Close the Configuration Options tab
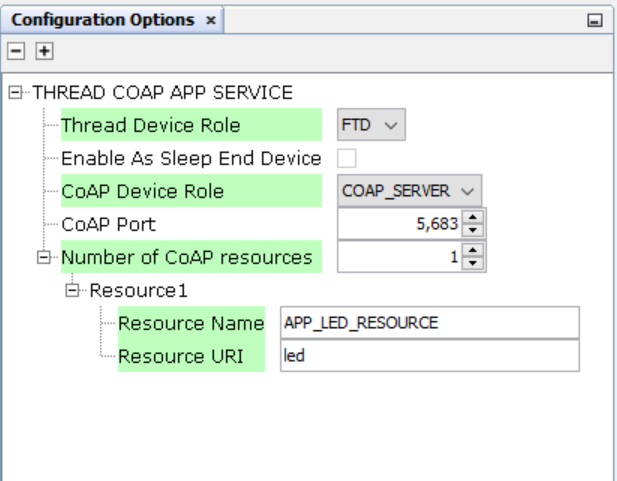The height and width of the screenshot is (481, 617). (211, 20)
